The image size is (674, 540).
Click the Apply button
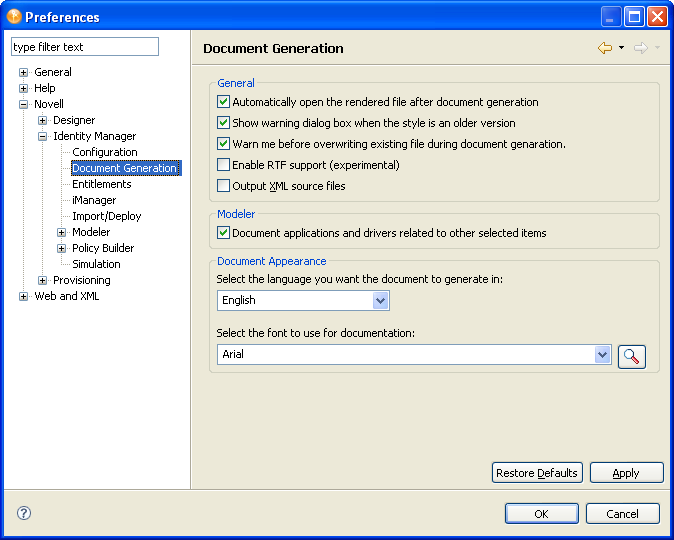coord(626,473)
